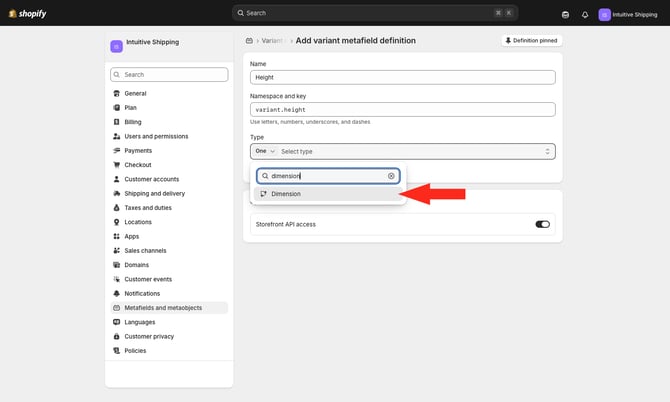670x402 pixels.
Task: Click the Locations pin icon
Action: coord(116,222)
